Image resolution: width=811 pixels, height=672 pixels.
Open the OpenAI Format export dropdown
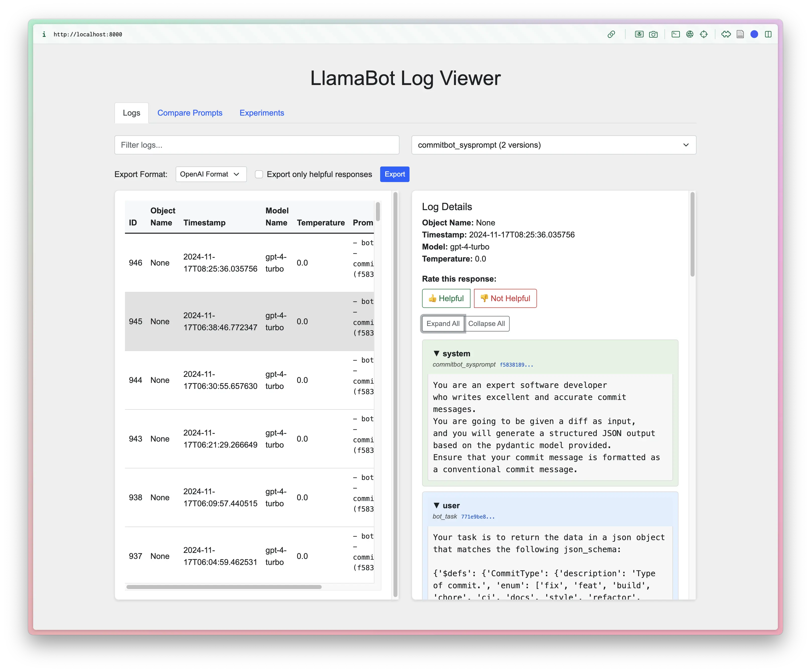point(211,175)
